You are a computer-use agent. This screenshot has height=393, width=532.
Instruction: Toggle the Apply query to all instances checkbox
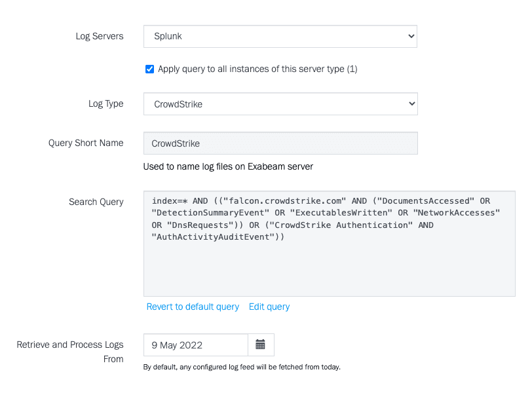coord(150,69)
